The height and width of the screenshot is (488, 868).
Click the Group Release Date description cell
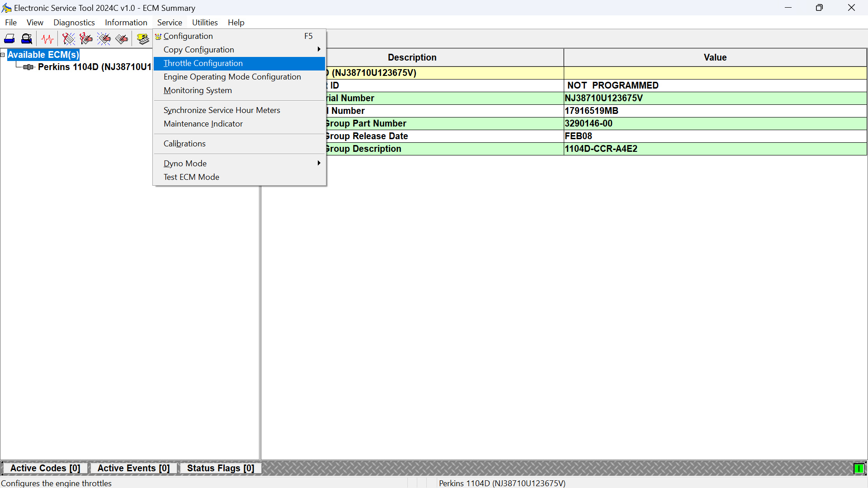tap(444, 136)
